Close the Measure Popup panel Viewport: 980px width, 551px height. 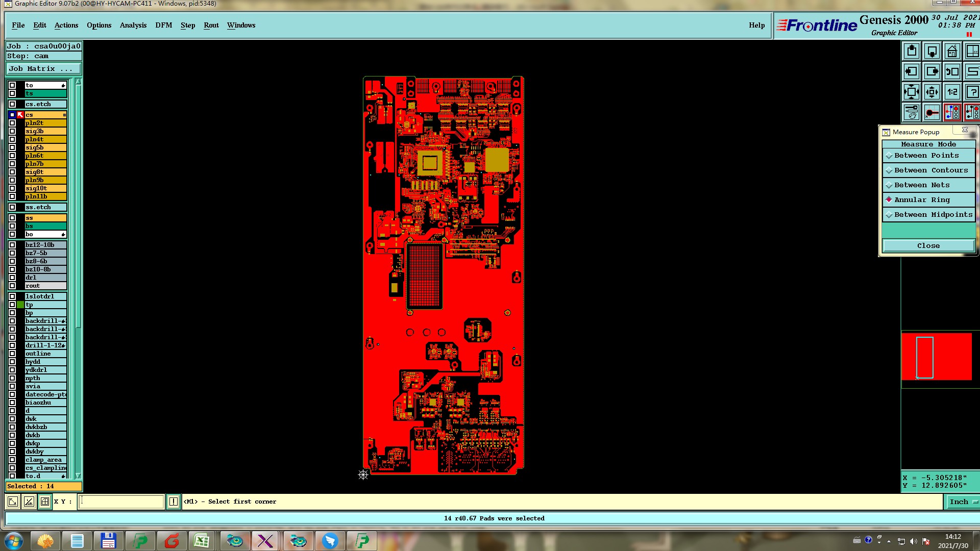[x=928, y=246]
